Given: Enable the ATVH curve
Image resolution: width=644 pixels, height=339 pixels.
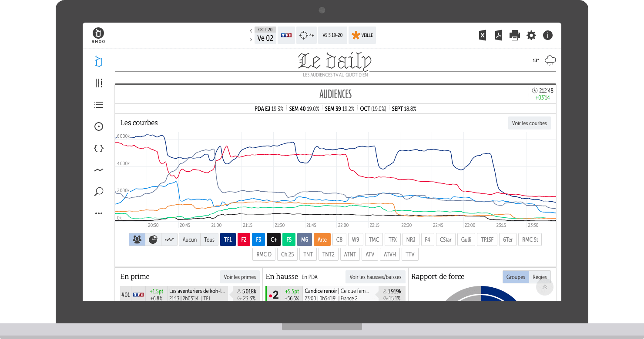Looking at the screenshot, I should pos(390,254).
